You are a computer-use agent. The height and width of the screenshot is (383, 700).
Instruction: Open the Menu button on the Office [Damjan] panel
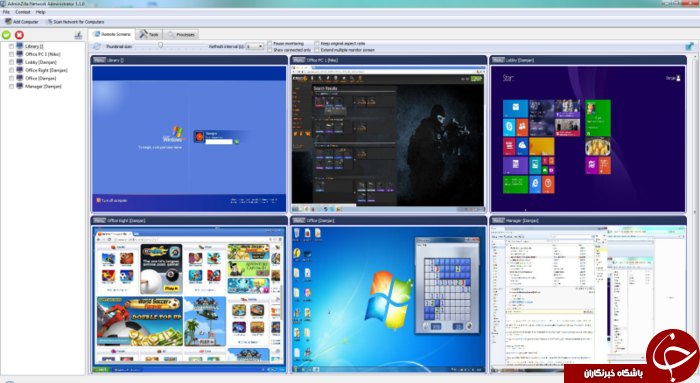pyautogui.click(x=299, y=221)
